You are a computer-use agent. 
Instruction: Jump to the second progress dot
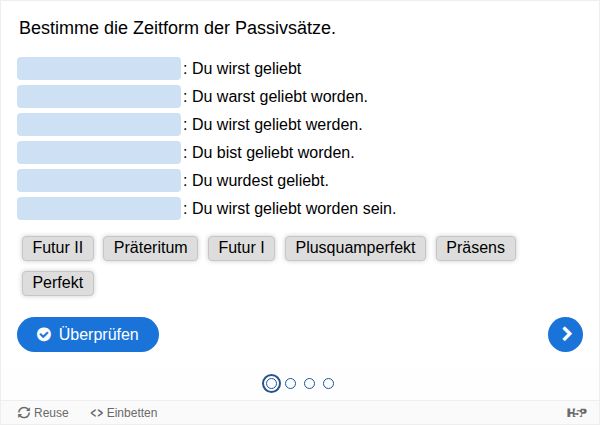click(x=290, y=383)
